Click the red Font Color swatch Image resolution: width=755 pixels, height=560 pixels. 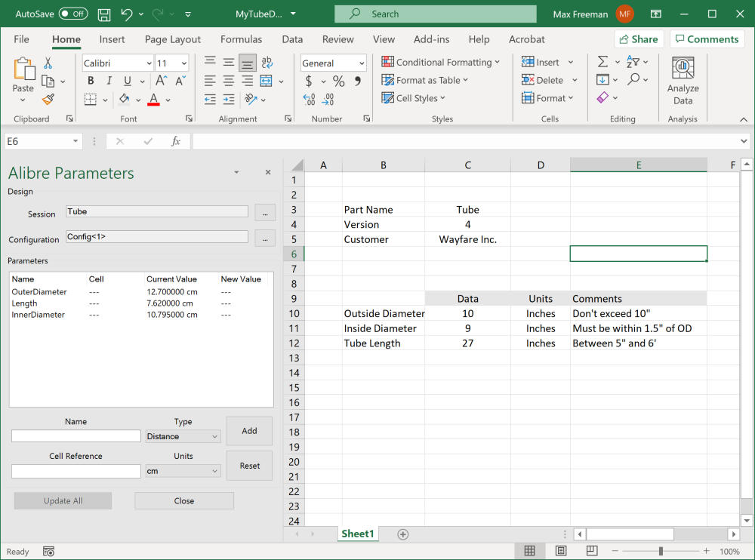(153, 100)
